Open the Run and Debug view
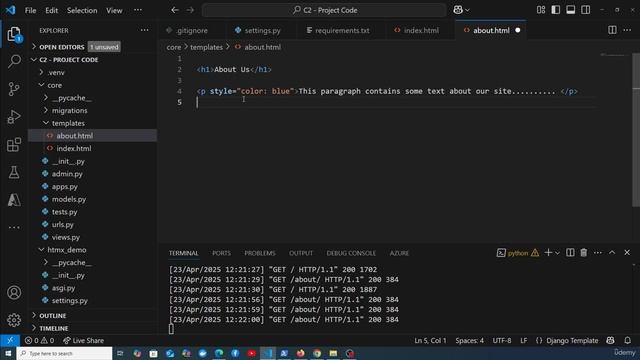 tap(14, 117)
